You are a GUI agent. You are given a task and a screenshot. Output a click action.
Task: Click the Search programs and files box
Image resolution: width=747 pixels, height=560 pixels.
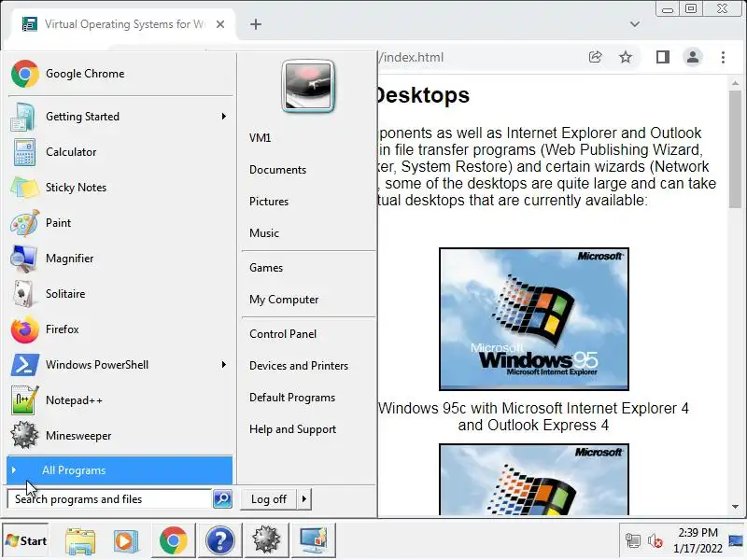109,499
